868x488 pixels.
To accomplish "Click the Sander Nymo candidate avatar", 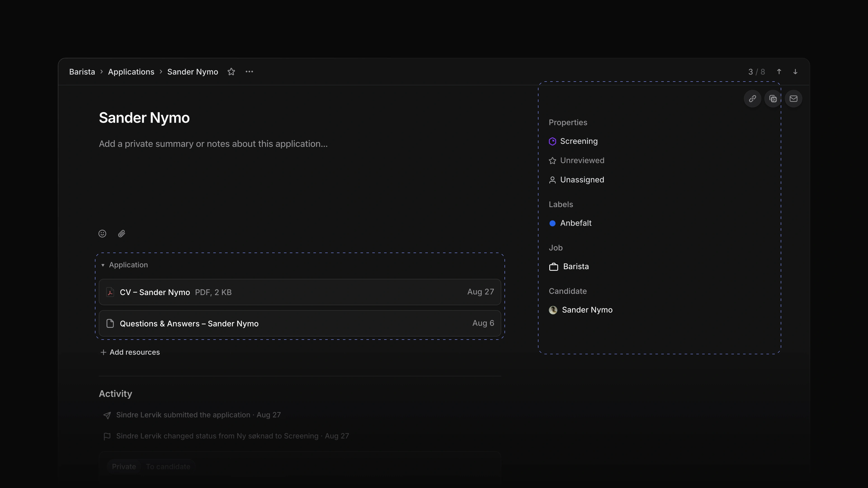I will (553, 310).
